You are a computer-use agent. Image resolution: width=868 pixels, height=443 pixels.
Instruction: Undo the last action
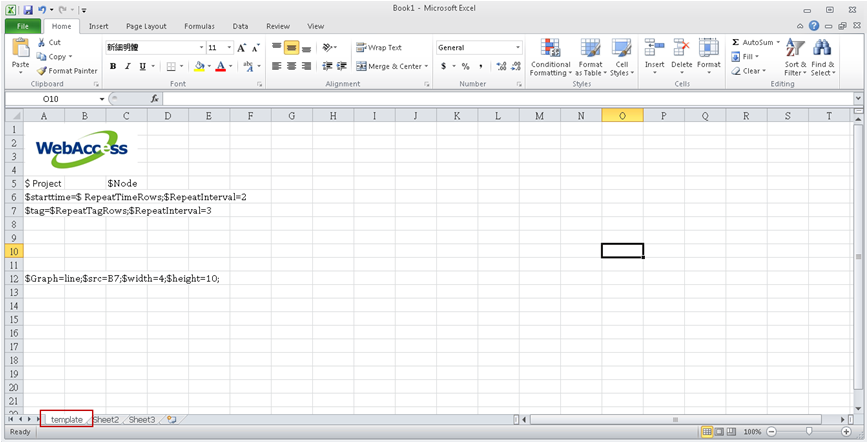tap(42, 9)
